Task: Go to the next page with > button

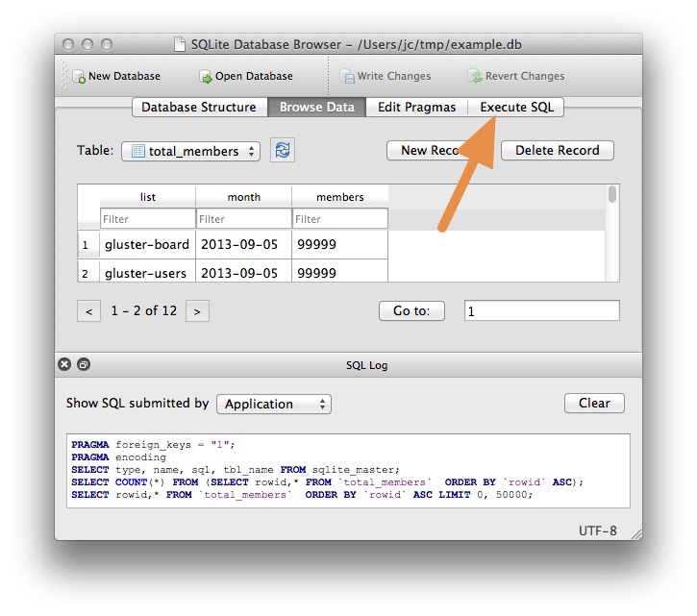Action: (197, 311)
